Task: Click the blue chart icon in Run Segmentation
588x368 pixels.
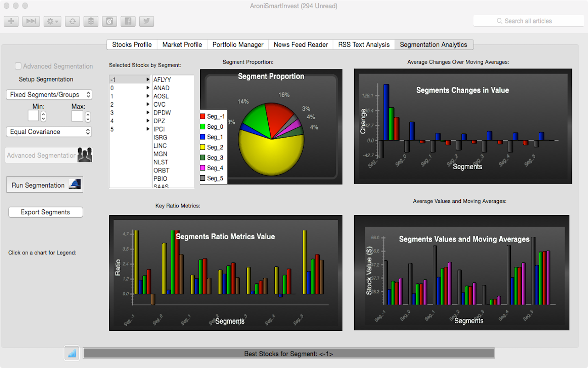Action: [x=74, y=184]
